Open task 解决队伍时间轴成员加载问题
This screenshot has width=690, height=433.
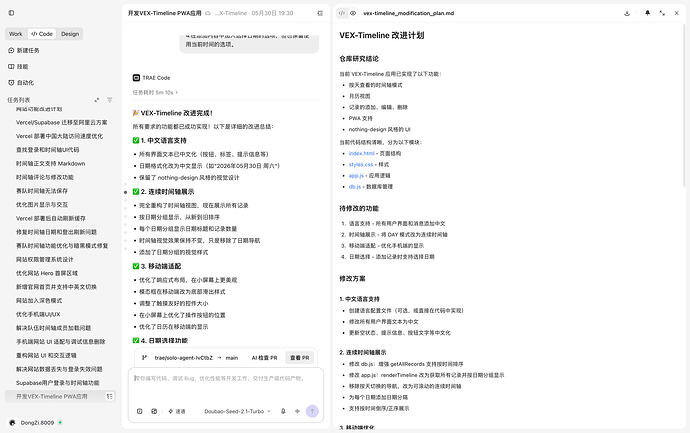coord(54,328)
